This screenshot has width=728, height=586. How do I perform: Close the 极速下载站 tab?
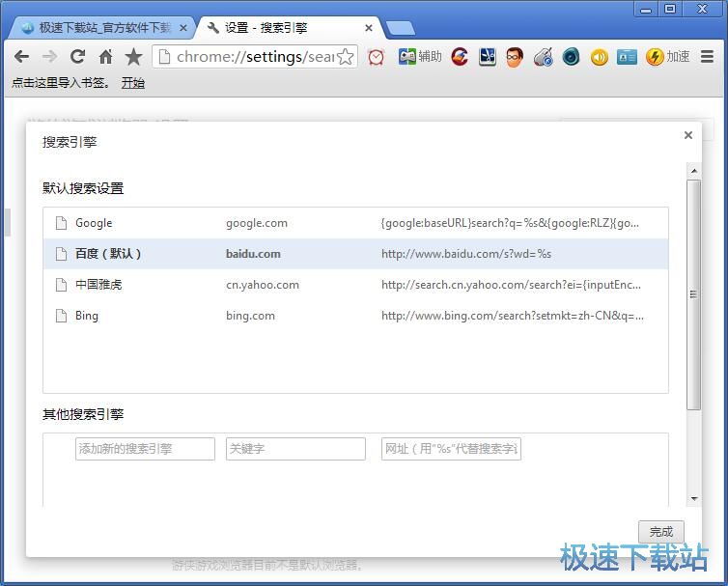point(183,28)
